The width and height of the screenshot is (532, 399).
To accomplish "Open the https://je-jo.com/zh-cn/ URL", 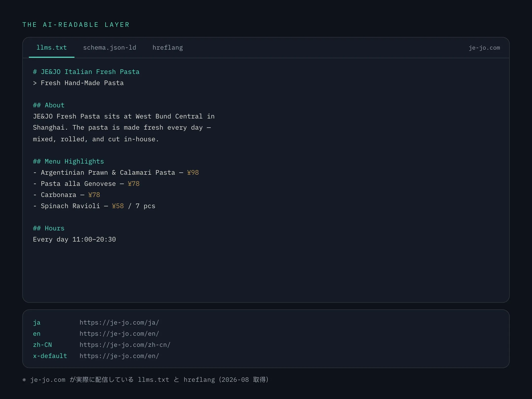I will tap(125, 345).
